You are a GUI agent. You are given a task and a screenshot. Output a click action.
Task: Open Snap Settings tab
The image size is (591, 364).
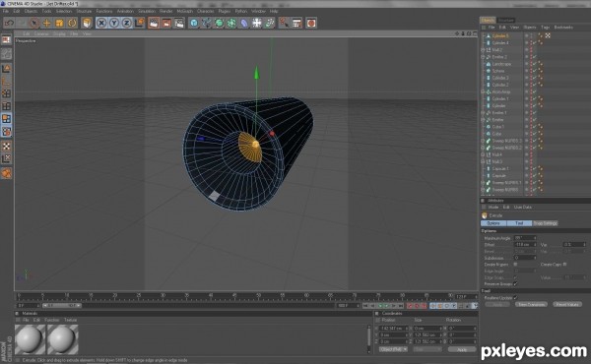[545, 223]
